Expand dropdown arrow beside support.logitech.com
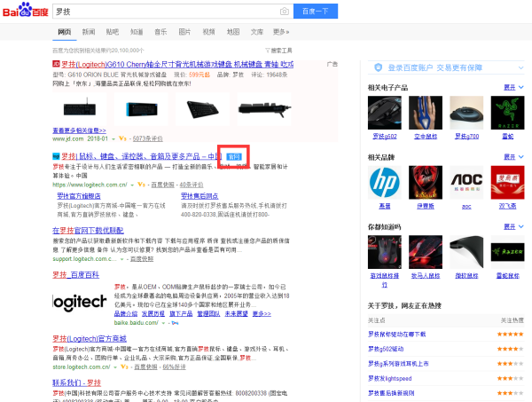532x402 pixels. point(121,259)
